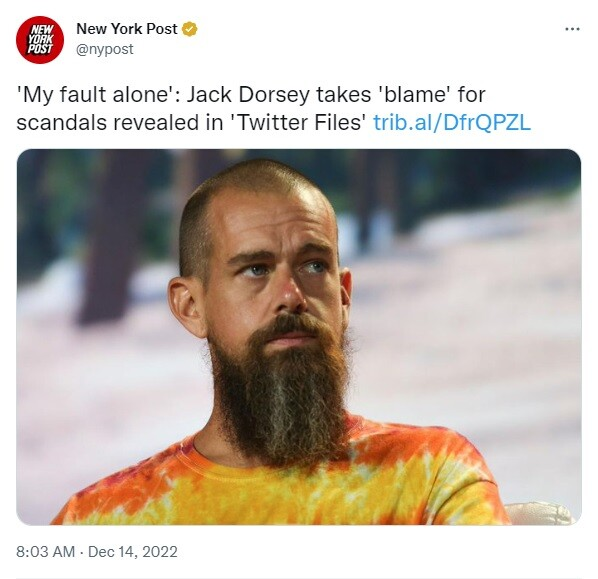Click the word 'blame' in the tweet
The image size is (598, 579).
coord(413,95)
